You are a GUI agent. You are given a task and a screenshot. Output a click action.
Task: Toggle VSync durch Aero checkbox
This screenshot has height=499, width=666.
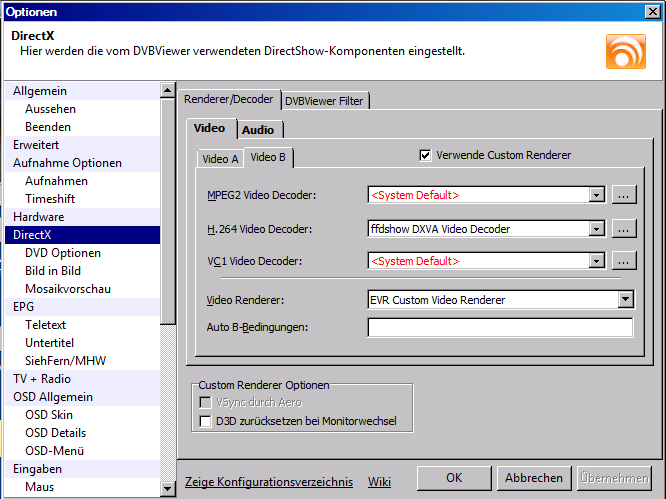(206, 402)
